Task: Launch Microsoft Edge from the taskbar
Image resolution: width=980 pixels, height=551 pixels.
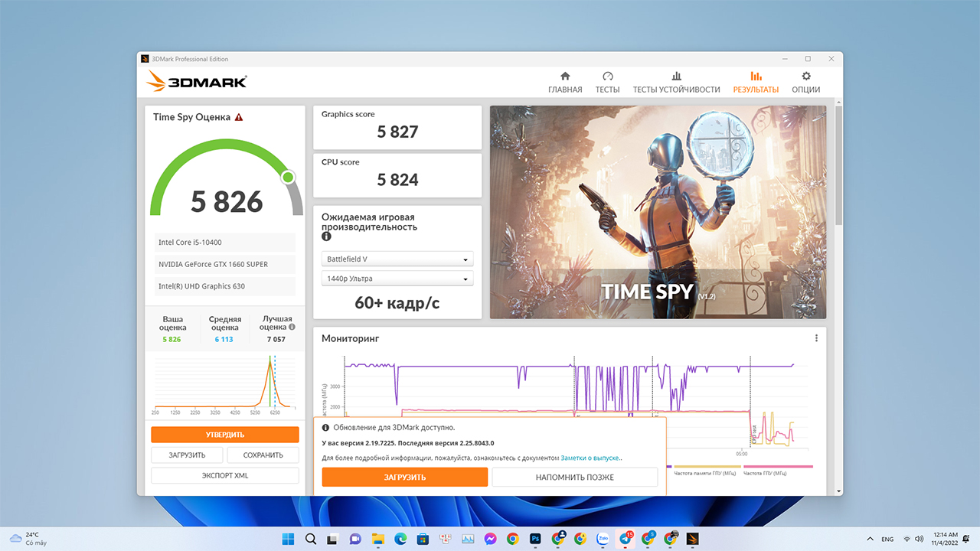Action: (400, 539)
